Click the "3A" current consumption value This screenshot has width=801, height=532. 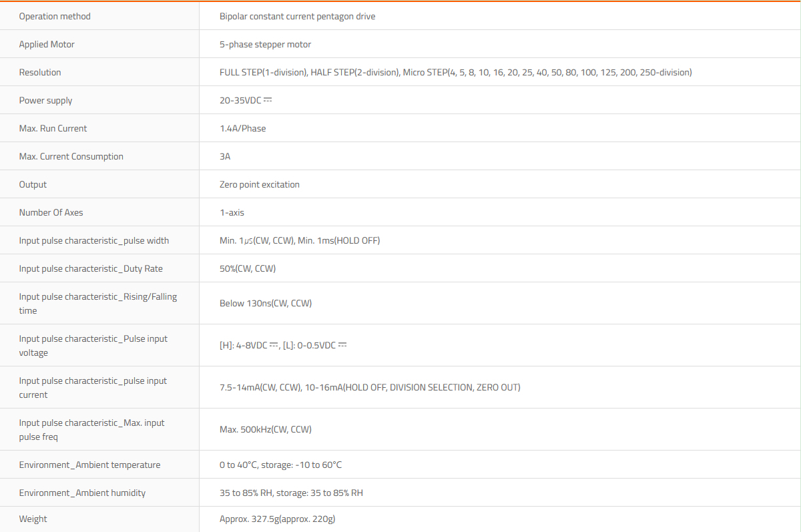225,156
